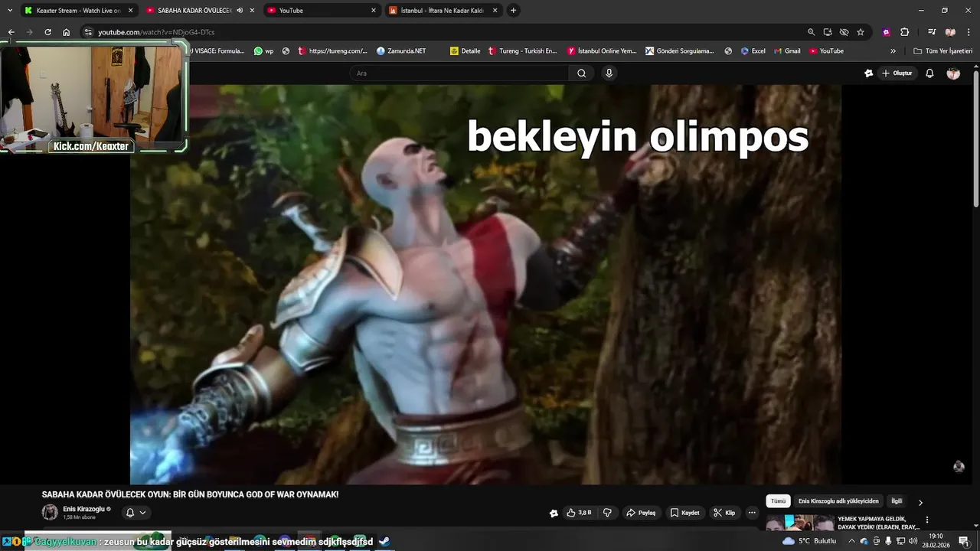Open the YouTube account avatar menu
Viewport: 980px width, 551px height.
click(953, 73)
